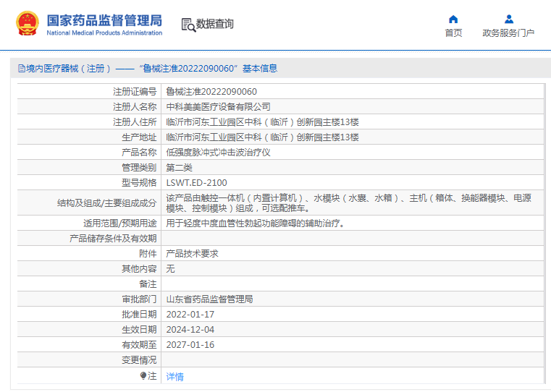Click management class value 第二类
Viewport: 551px width, 392px height.
pyautogui.click(x=180, y=167)
